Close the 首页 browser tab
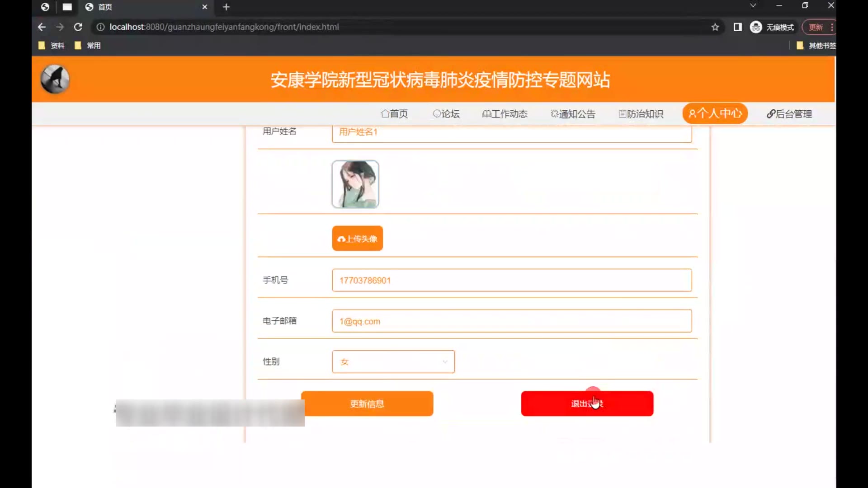This screenshot has width=868, height=488. tap(204, 7)
